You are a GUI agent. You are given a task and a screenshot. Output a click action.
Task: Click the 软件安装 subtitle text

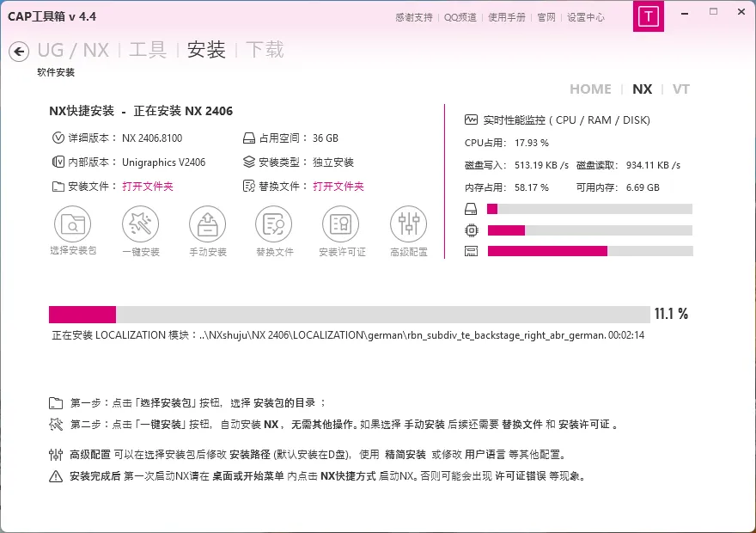click(56, 72)
